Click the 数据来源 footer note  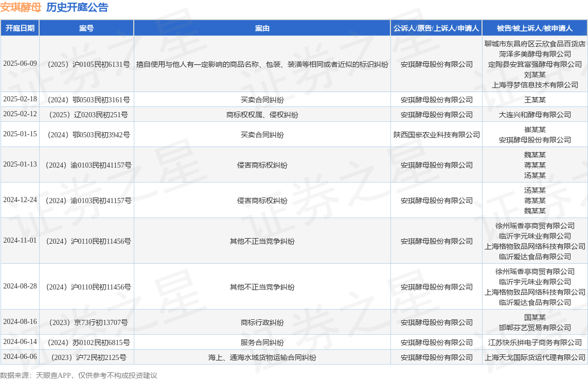pos(78,375)
